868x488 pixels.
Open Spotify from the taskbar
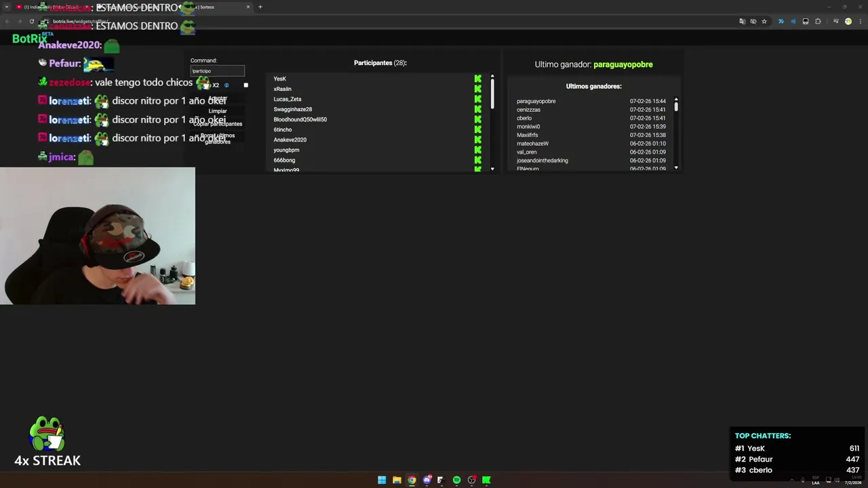click(456, 480)
